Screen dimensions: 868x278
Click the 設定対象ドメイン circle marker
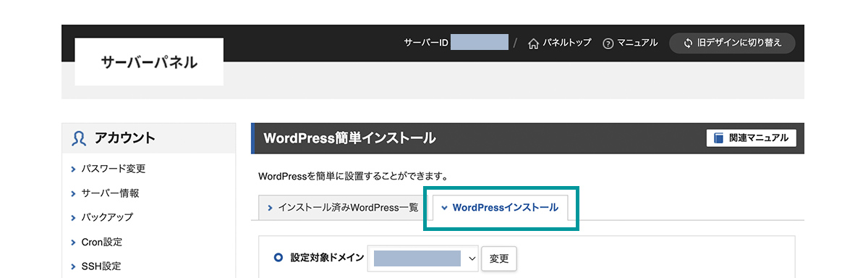(x=278, y=258)
